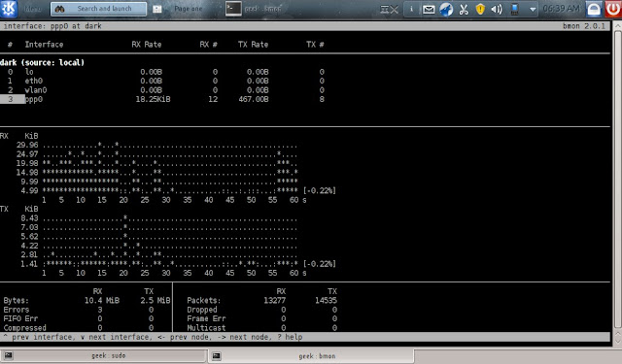The width and height of the screenshot is (622, 364).
Task: Expand hidden system tray icons arrow
Action: [533, 10]
